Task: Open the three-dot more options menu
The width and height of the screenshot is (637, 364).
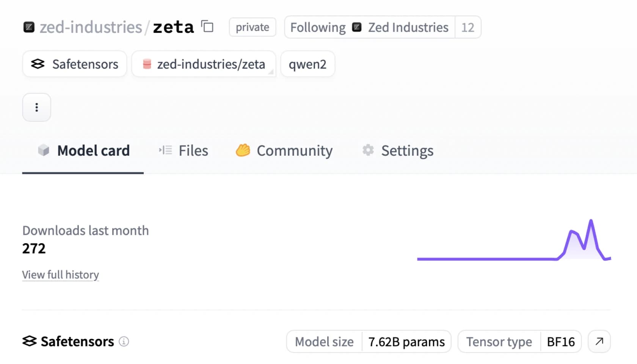Action: click(37, 108)
